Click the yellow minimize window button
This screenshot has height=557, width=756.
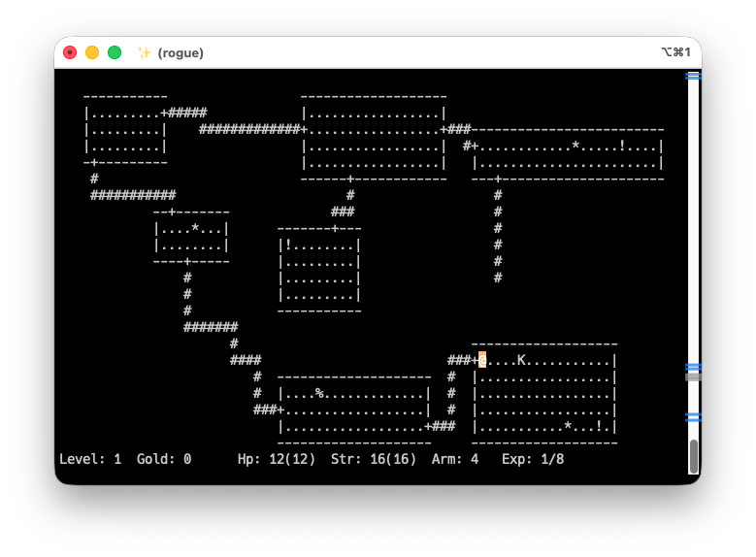[x=92, y=52]
